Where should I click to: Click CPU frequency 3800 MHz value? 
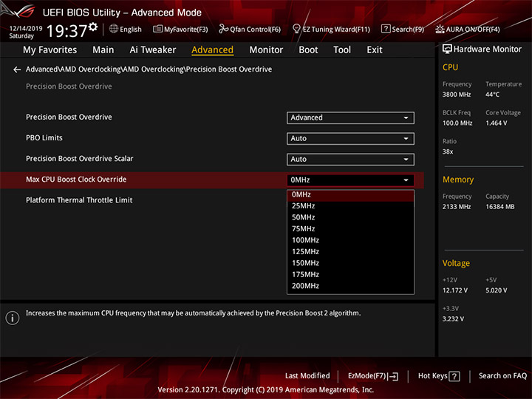(457, 95)
